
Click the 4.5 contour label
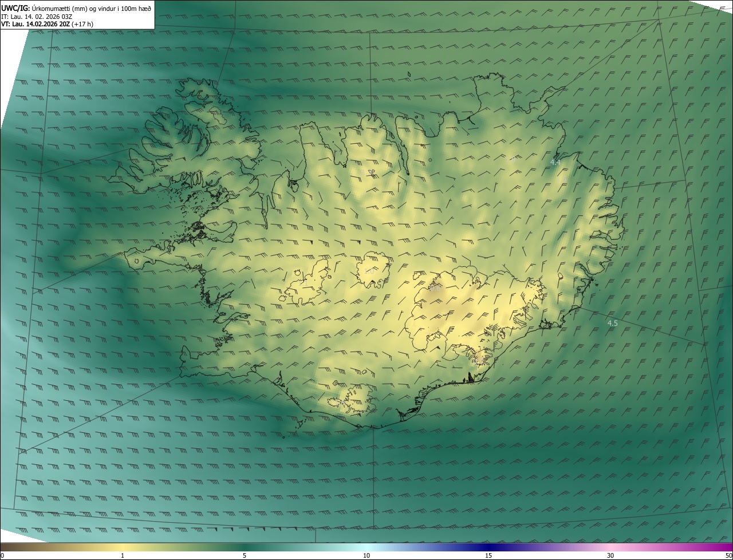613,323
